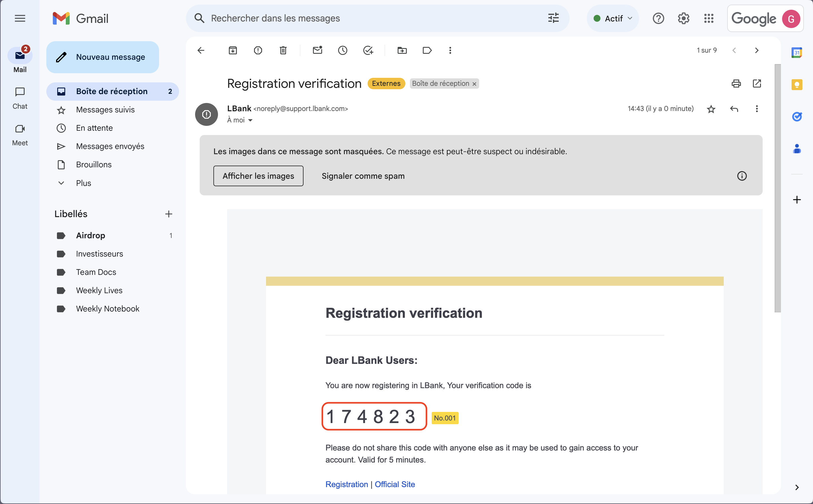The height and width of the screenshot is (504, 813).
Task: Open Google Calendar side panel
Action: tap(797, 52)
